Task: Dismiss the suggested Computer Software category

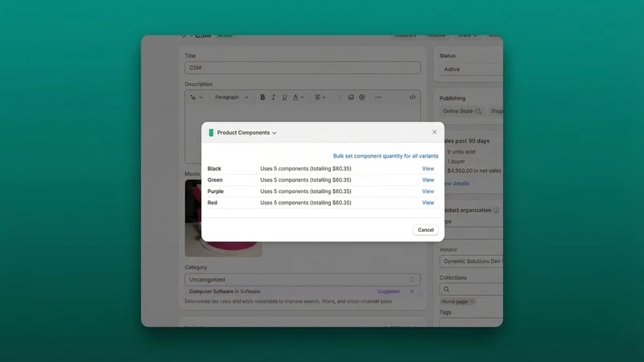Action: click(412, 291)
